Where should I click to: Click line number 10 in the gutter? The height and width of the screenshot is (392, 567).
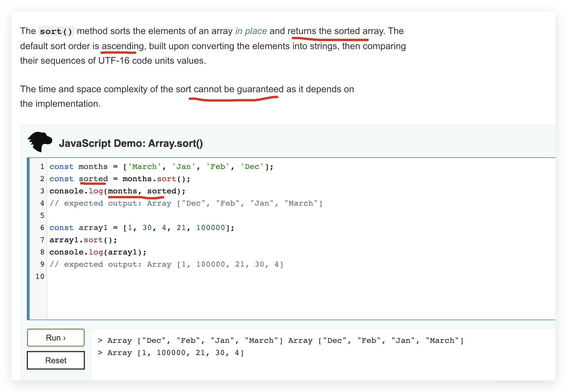tap(40, 277)
